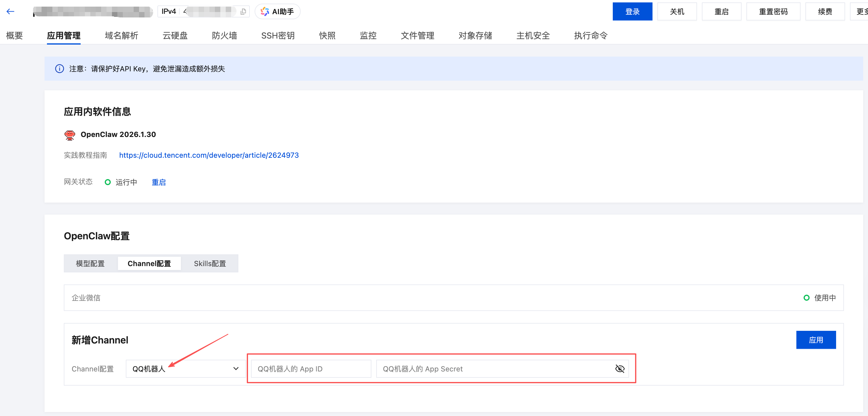
Task: Focus the QQ机器人 App ID field
Action: (x=311, y=369)
